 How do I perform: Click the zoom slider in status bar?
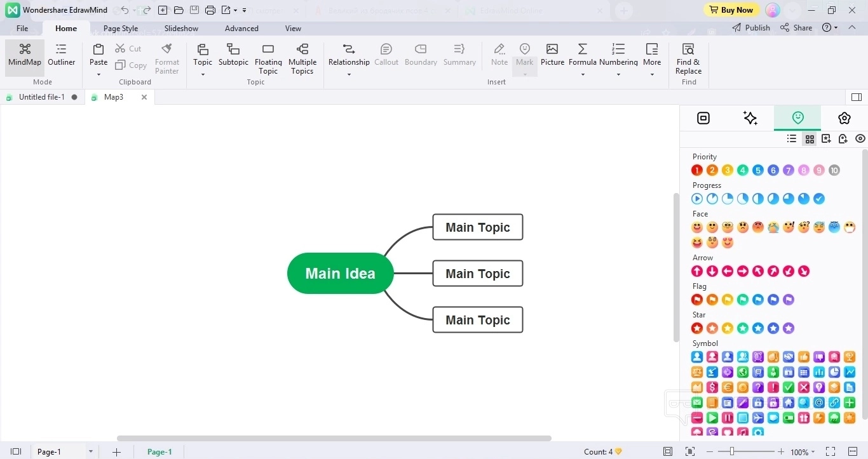(732, 451)
